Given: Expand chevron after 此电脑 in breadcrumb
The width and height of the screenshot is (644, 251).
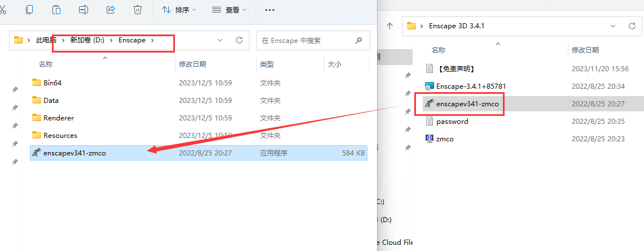Looking at the screenshot, I should [x=63, y=40].
